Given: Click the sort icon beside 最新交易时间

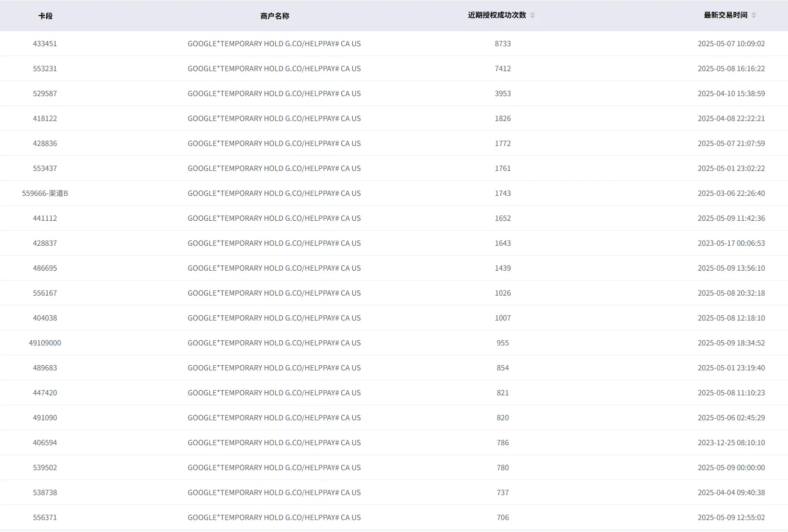Looking at the screenshot, I should tap(754, 16).
